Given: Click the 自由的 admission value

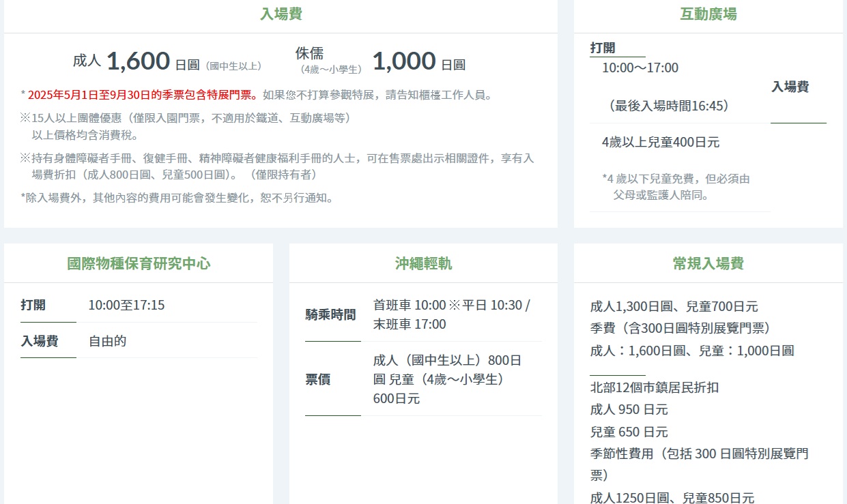Looking at the screenshot, I should (107, 341).
